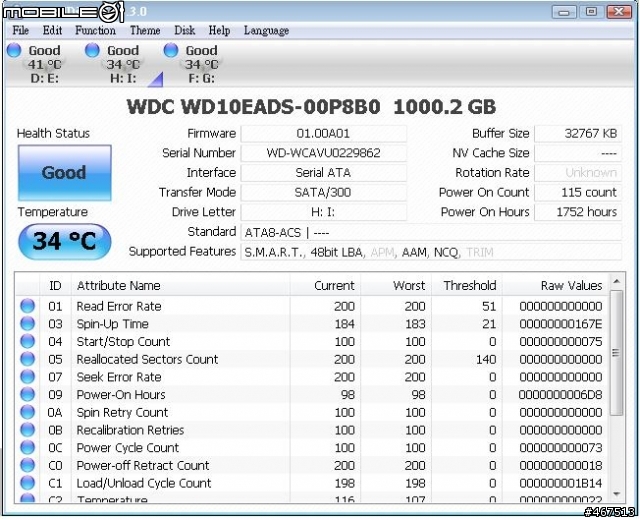
Task: Click the status orb for Spin-Up Time
Action: [27, 324]
